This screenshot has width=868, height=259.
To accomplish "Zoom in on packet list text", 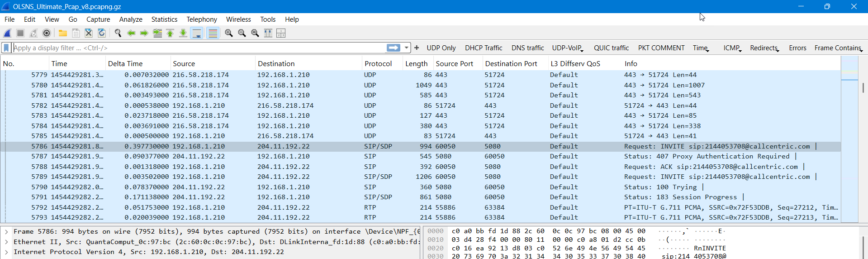I will (x=229, y=33).
